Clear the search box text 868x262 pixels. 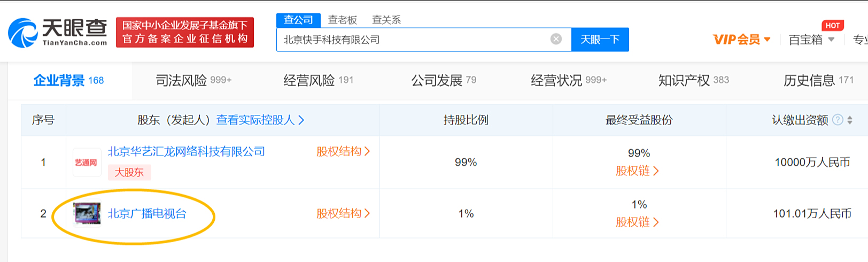(556, 39)
